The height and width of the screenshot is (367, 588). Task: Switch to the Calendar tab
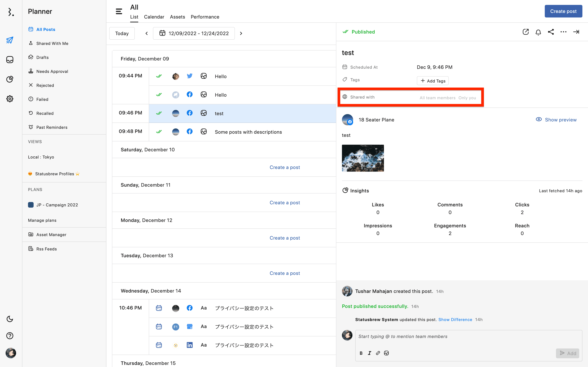(x=154, y=17)
